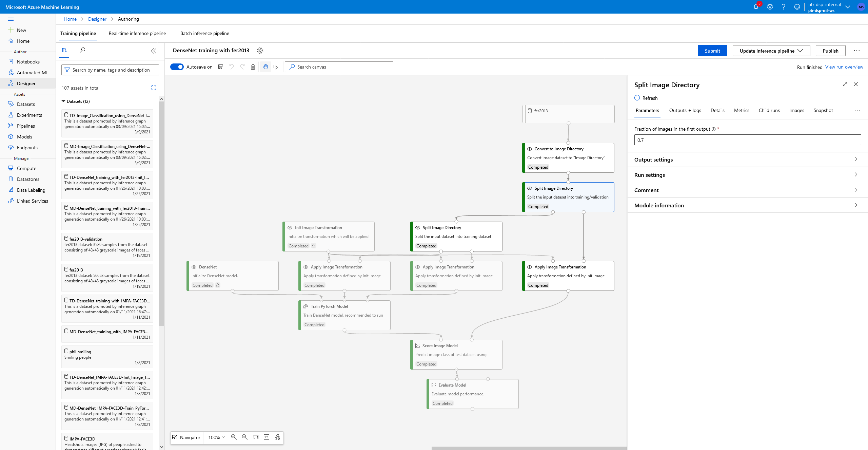Click the asset list vertical scrollbar
This screenshot has height=450, width=868.
point(161,214)
